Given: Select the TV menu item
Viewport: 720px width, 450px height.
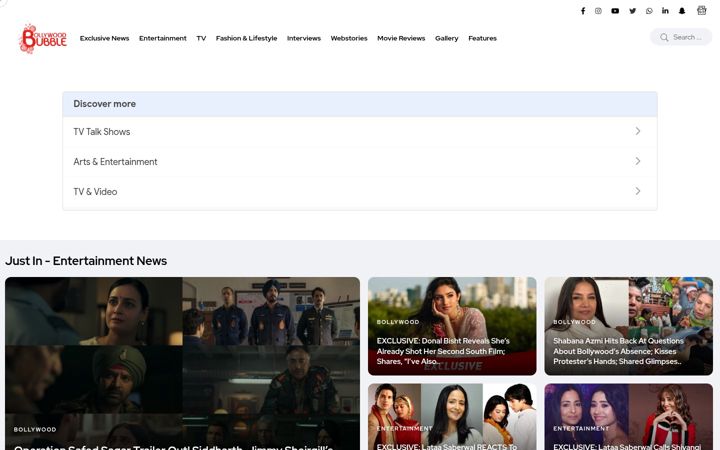Looking at the screenshot, I should (201, 38).
